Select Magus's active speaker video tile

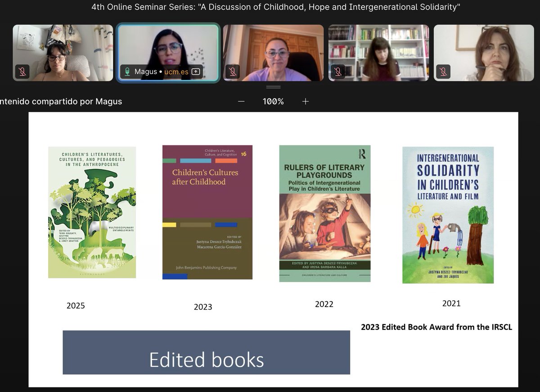(x=168, y=53)
